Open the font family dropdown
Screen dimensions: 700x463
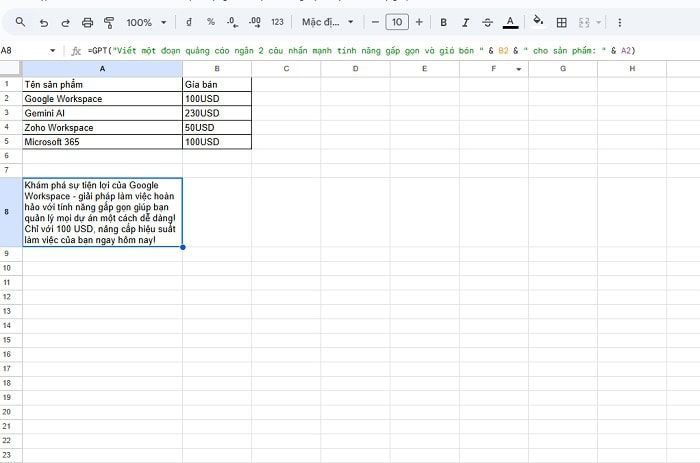329,22
